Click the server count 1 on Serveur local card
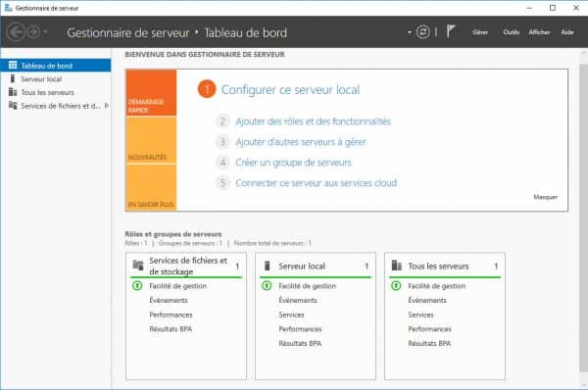The image size is (588, 390). [x=367, y=267]
